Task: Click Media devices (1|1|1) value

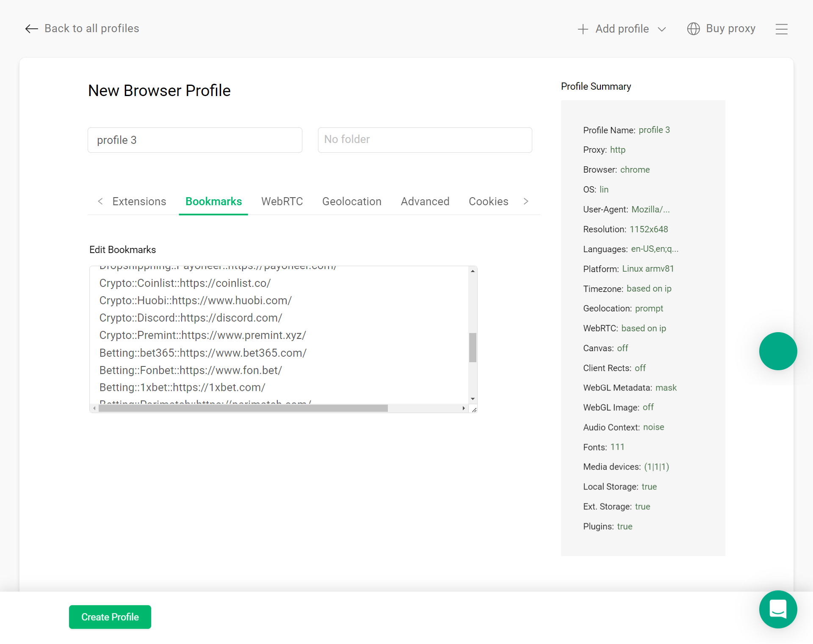Action: 657,467
